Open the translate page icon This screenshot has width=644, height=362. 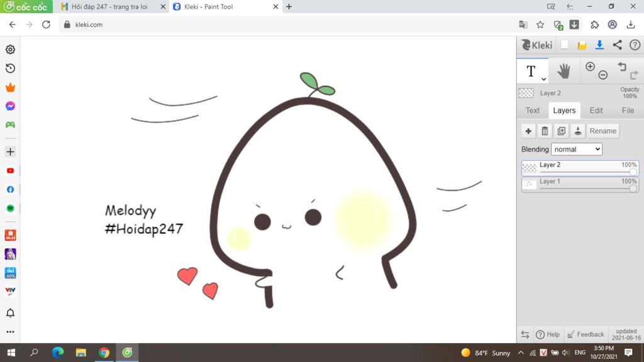pos(523,25)
